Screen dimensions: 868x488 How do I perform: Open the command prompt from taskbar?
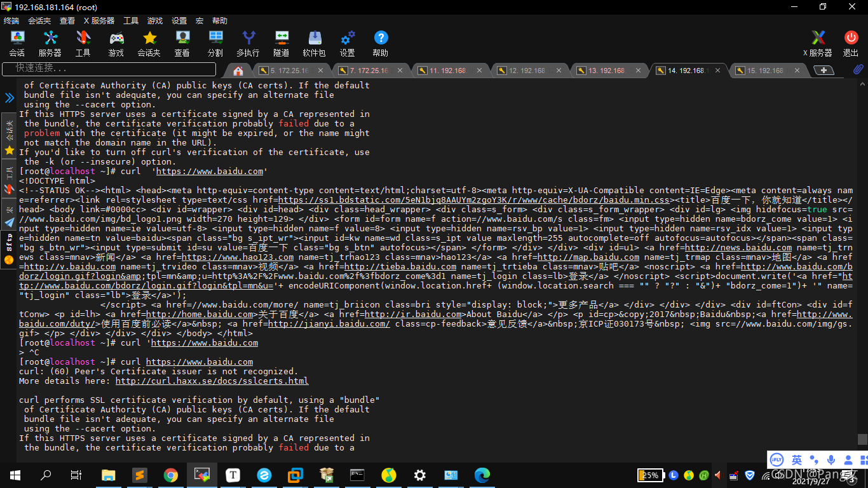click(x=358, y=475)
